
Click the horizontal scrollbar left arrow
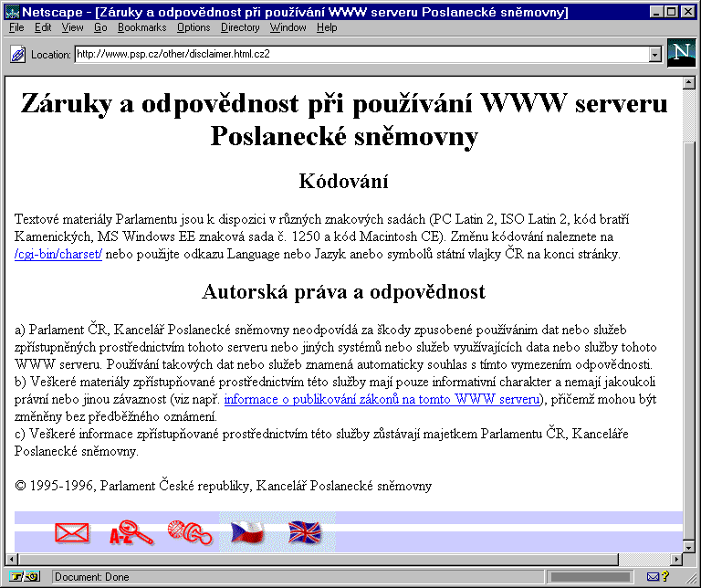coord(12,559)
